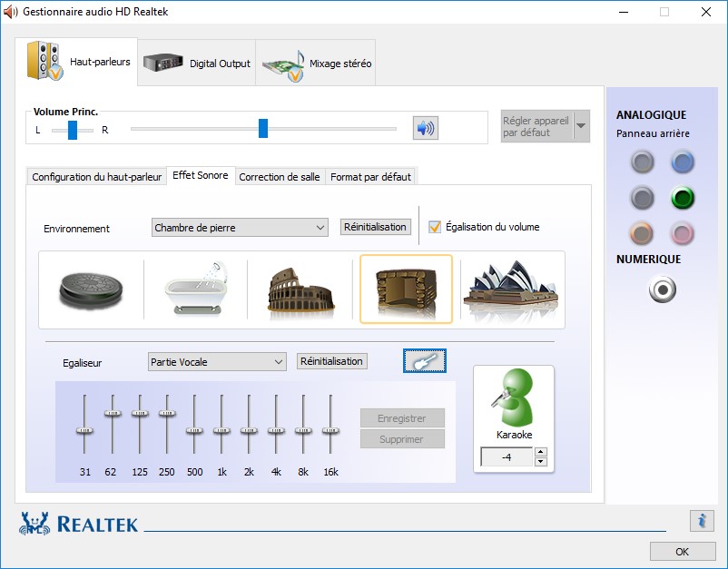Image resolution: width=728 pixels, height=569 pixels.
Task: Open the information icon near the OK button
Action: (701, 520)
